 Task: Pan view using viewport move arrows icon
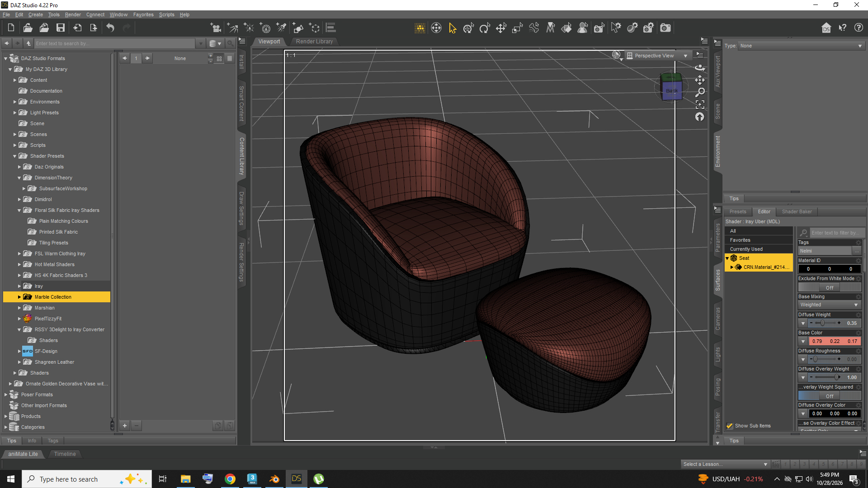coord(700,80)
